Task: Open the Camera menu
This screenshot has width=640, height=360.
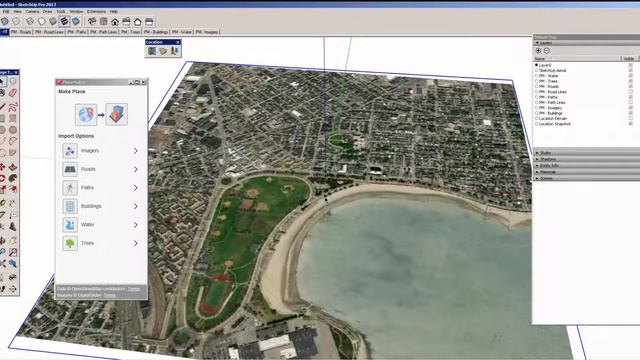Action: click(x=32, y=12)
